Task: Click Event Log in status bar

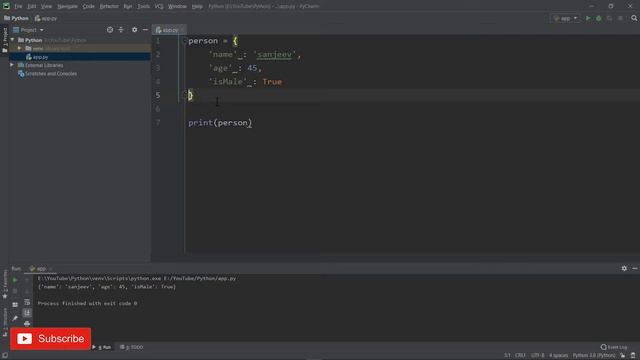Action: pos(613,347)
